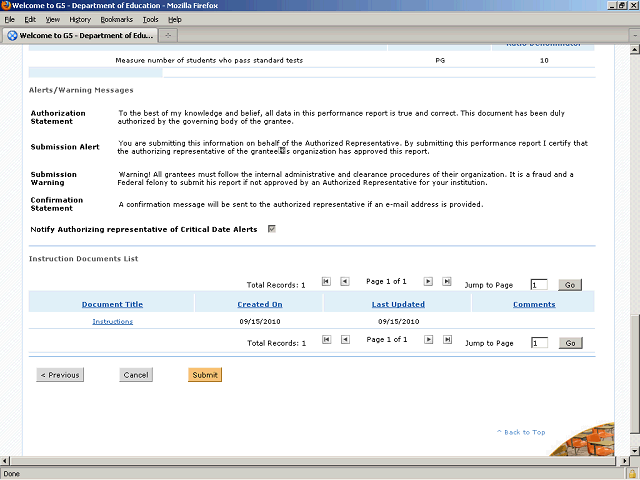
Task: Sort by Created On column
Action: (x=260, y=304)
